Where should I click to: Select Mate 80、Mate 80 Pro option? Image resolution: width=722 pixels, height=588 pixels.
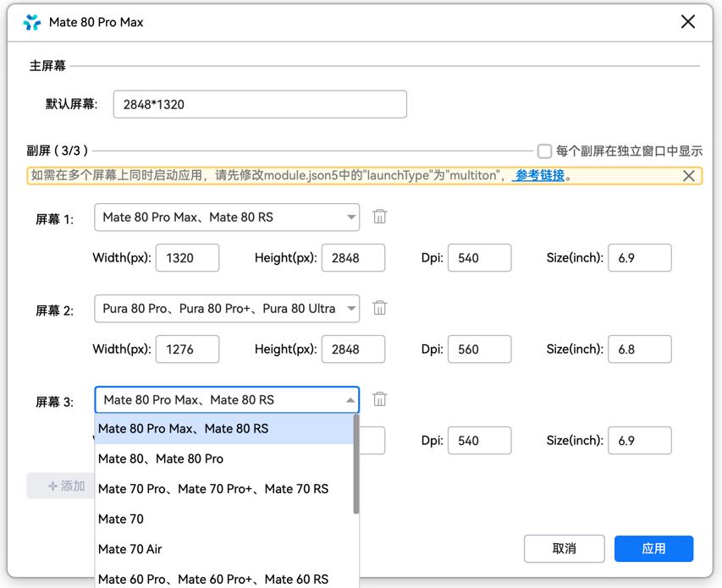[161, 459]
